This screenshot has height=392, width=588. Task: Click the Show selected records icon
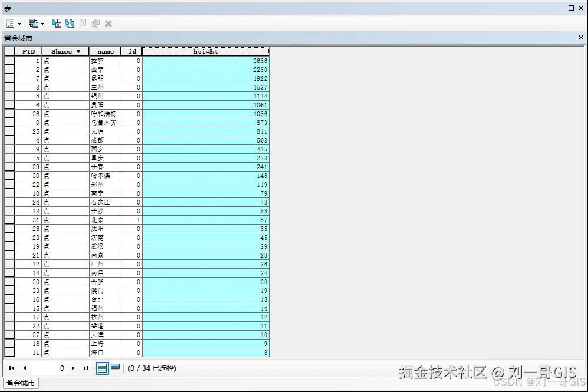pyautogui.click(x=115, y=368)
